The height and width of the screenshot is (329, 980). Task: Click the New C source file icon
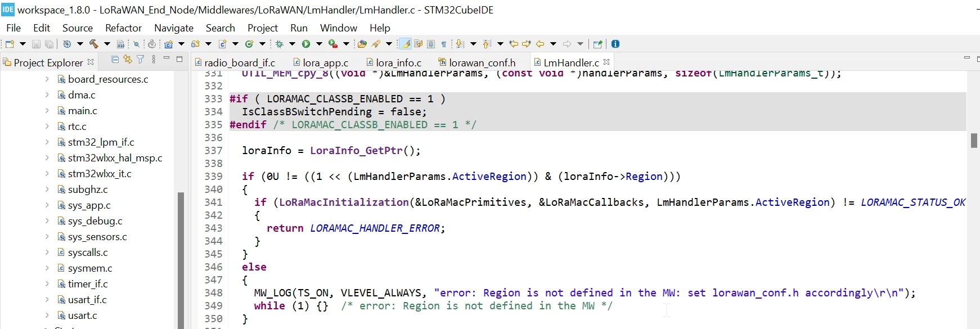click(x=222, y=44)
